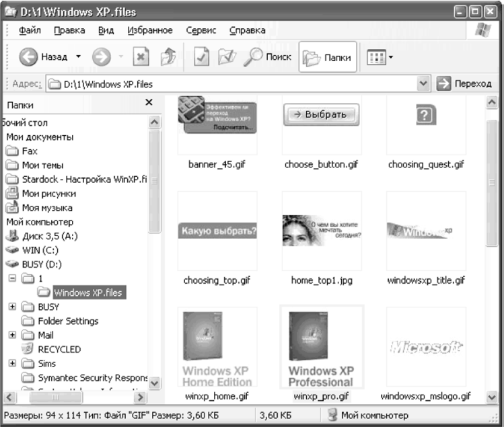Open the Файл menu
This screenshot has width=504, height=427.
point(30,30)
